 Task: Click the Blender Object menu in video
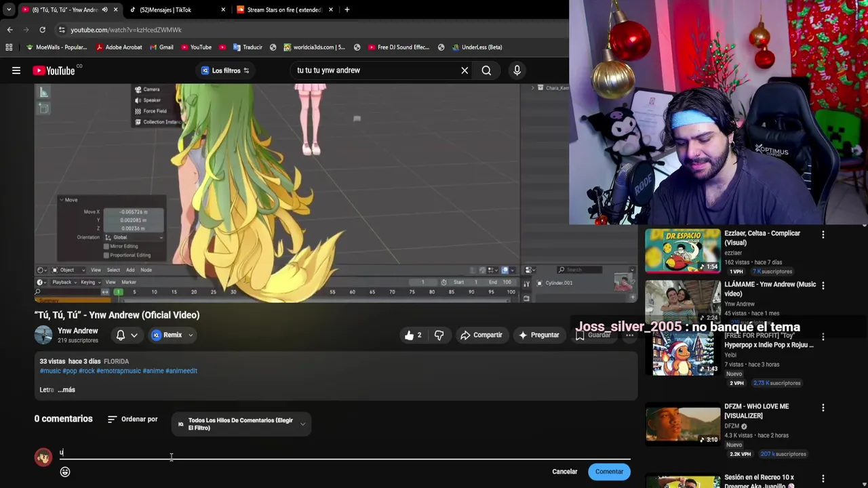coord(67,270)
